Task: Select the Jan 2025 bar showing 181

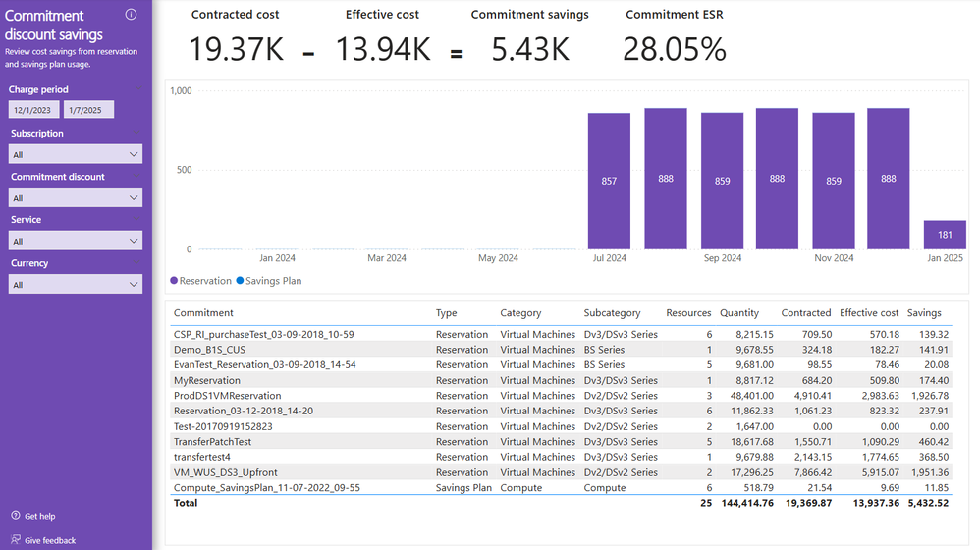Action: click(x=945, y=235)
